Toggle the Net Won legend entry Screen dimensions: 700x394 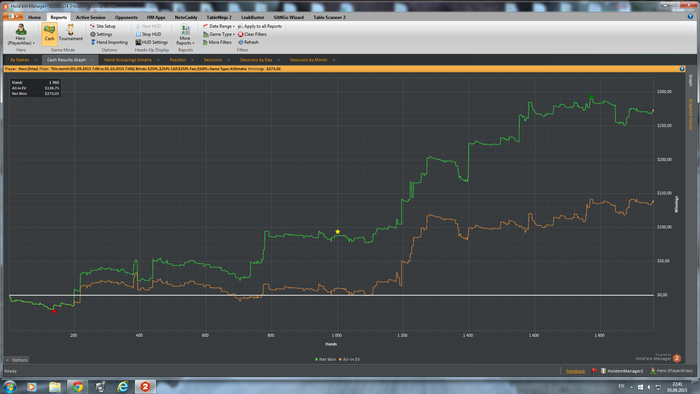point(325,359)
